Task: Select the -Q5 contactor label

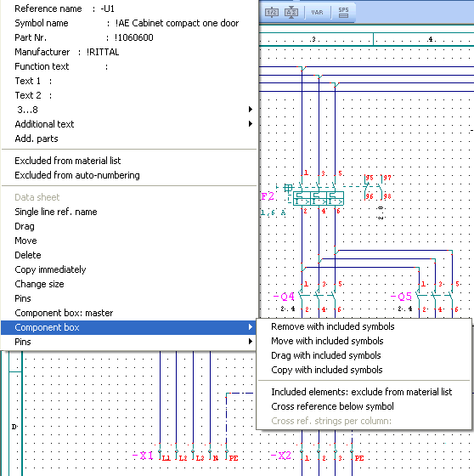Action: click(401, 297)
